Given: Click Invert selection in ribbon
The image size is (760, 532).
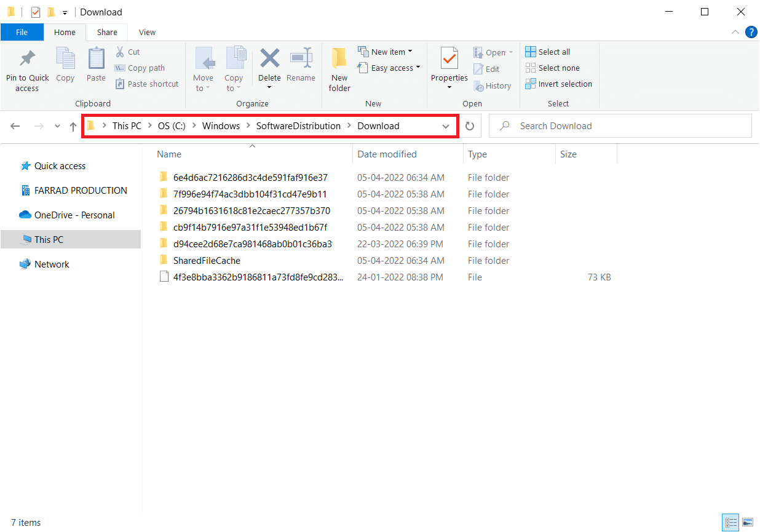Looking at the screenshot, I should (x=558, y=84).
